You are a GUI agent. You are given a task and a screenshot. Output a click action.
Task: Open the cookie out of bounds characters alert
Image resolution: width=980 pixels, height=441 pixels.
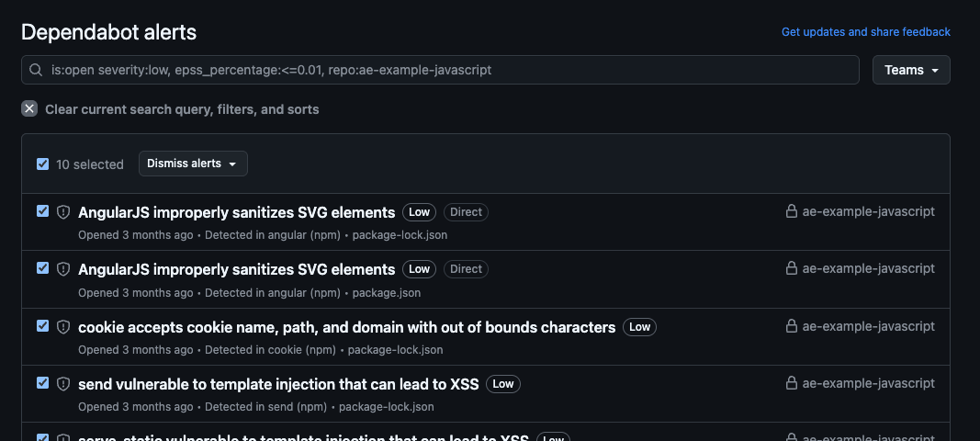pos(346,327)
